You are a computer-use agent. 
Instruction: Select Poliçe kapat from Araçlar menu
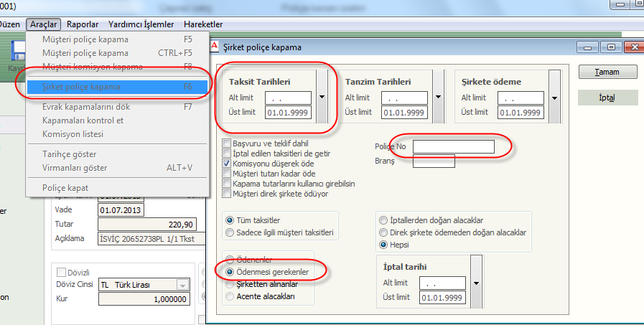tap(65, 188)
